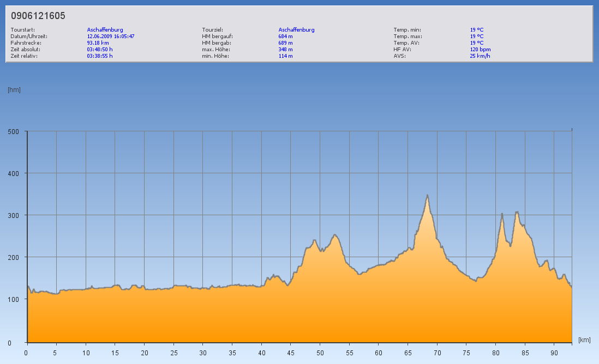Select the max. Höhe value 348 m

click(285, 50)
